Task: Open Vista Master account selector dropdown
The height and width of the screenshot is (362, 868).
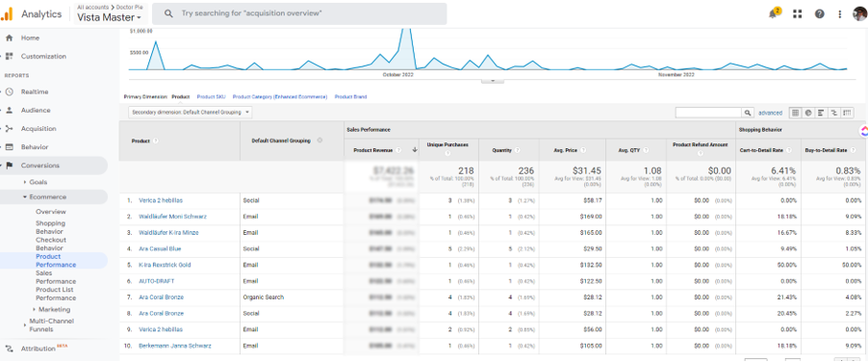Action: (x=109, y=17)
